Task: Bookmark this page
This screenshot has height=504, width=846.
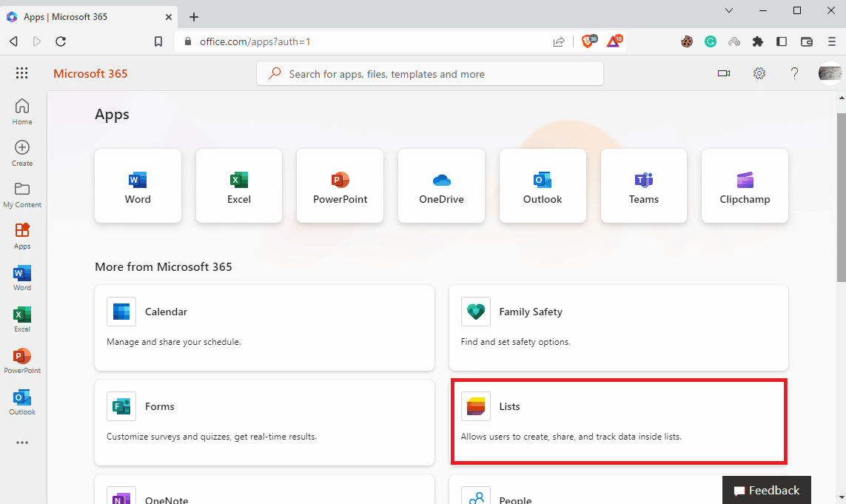Action: pos(158,41)
